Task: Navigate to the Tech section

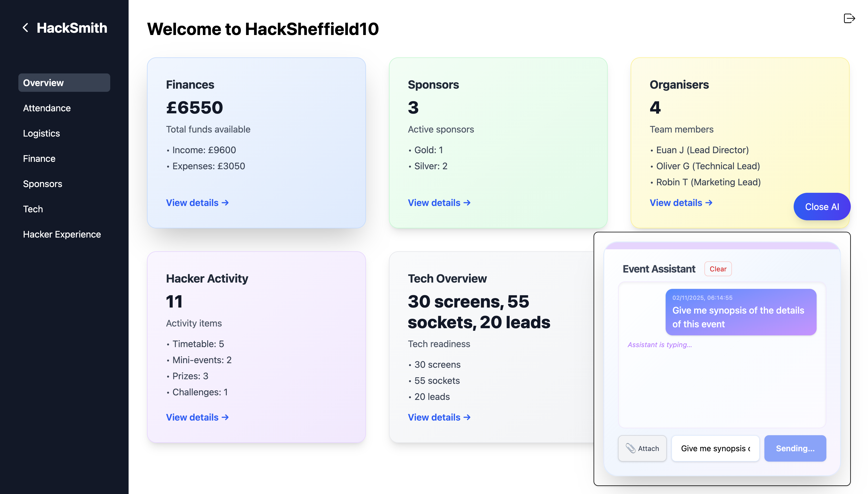Action: [x=33, y=209]
